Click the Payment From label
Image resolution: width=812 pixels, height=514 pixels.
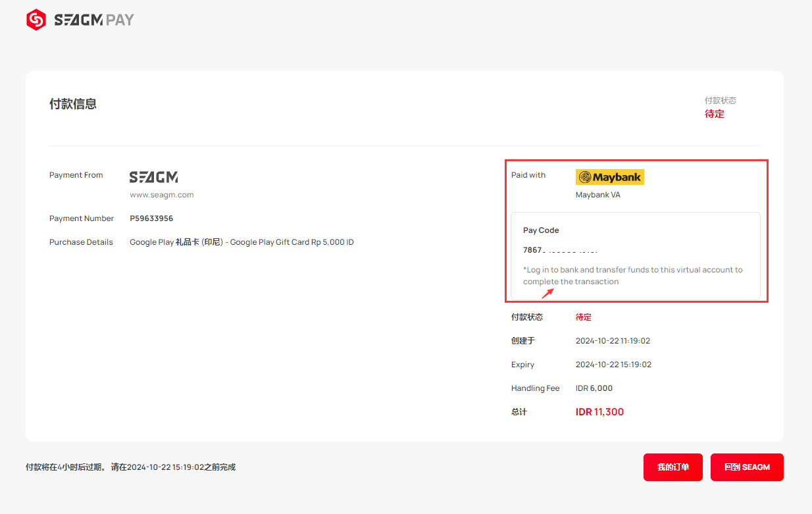pos(76,175)
